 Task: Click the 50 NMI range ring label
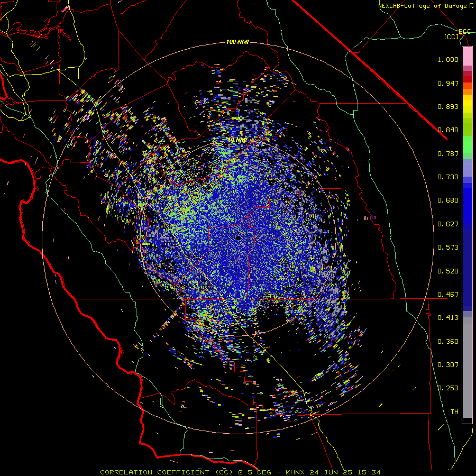[237, 140]
